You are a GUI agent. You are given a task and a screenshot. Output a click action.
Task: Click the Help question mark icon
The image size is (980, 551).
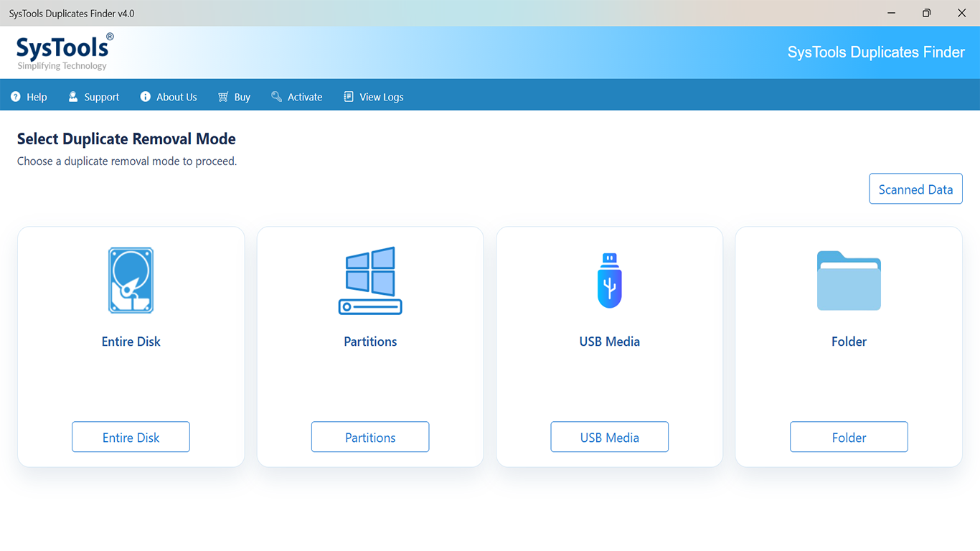[16, 97]
